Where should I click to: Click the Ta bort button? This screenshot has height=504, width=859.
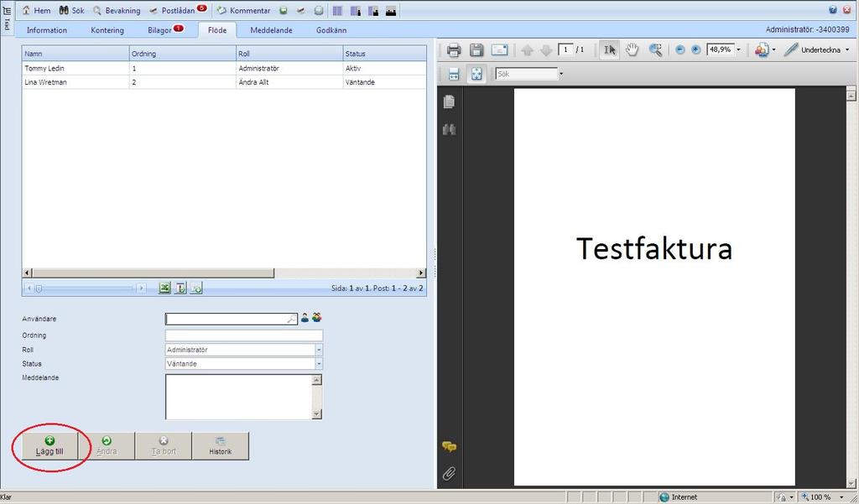[x=164, y=446]
